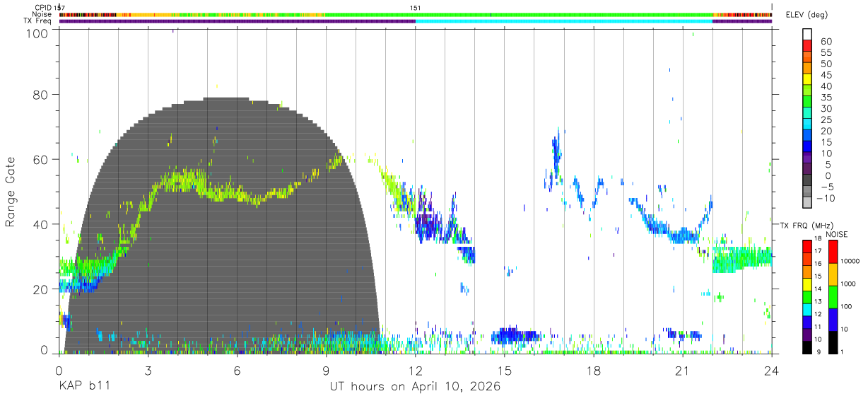Click the 1000 label on the NOISE legend
Viewport: 868px width, 401px height.
tap(848, 284)
